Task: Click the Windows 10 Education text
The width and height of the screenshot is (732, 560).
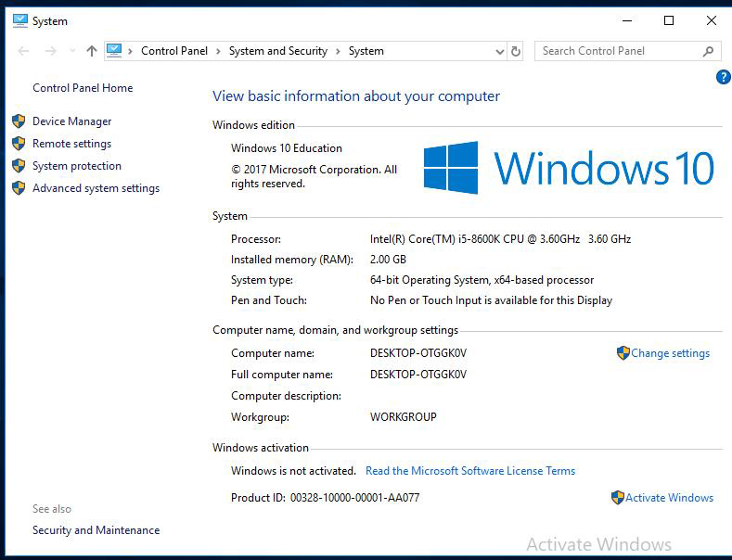Action: (287, 148)
